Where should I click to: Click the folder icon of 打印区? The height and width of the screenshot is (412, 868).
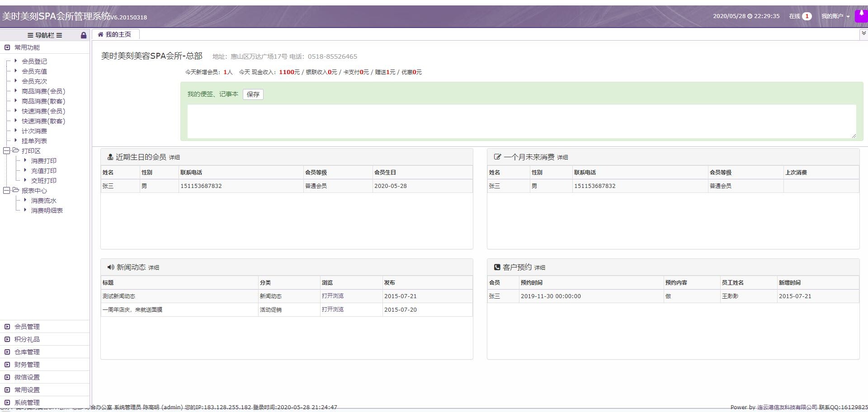click(x=16, y=150)
